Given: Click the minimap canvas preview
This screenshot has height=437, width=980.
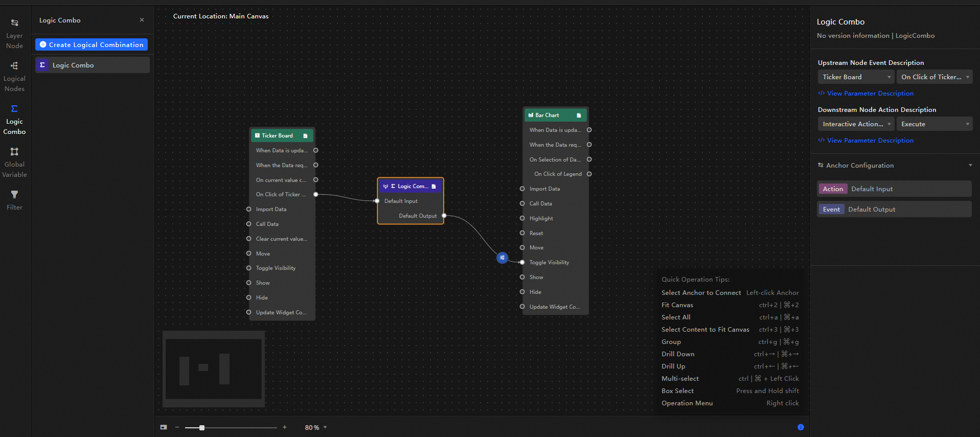Looking at the screenshot, I should (214, 369).
